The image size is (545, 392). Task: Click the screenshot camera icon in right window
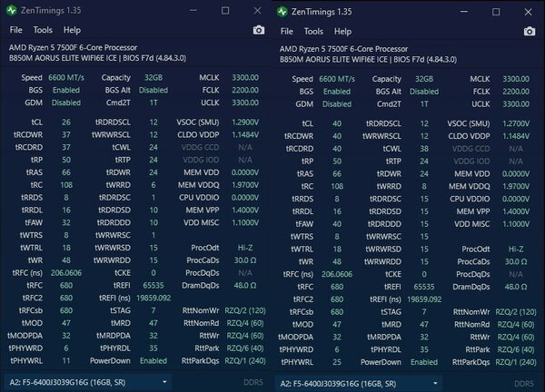pyautogui.click(x=529, y=32)
